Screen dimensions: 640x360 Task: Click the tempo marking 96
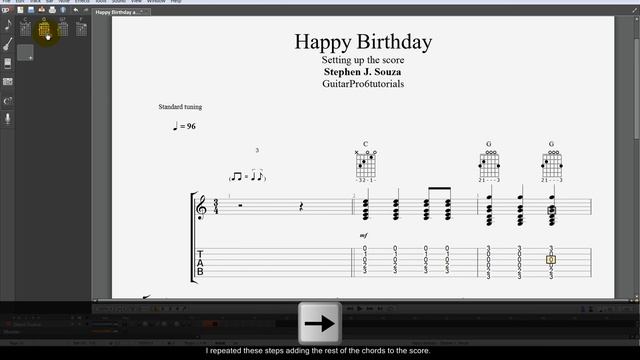(x=184, y=126)
